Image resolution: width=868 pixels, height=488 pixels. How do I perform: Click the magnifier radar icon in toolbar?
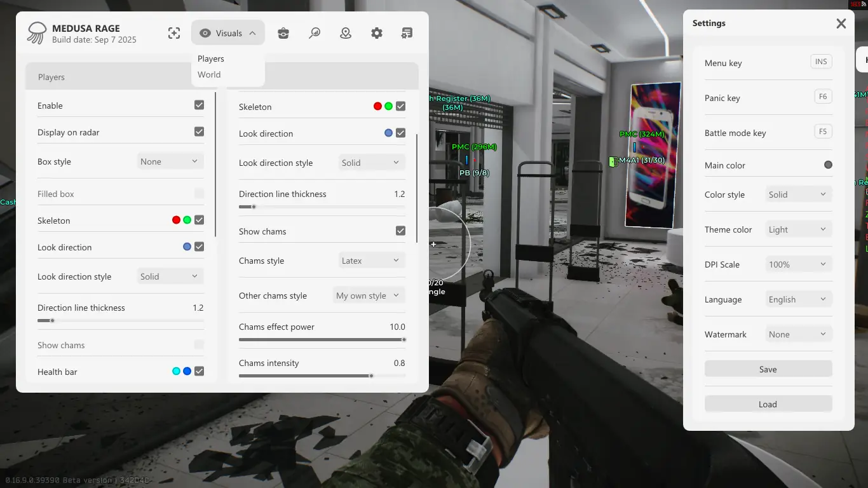click(315, 34)
